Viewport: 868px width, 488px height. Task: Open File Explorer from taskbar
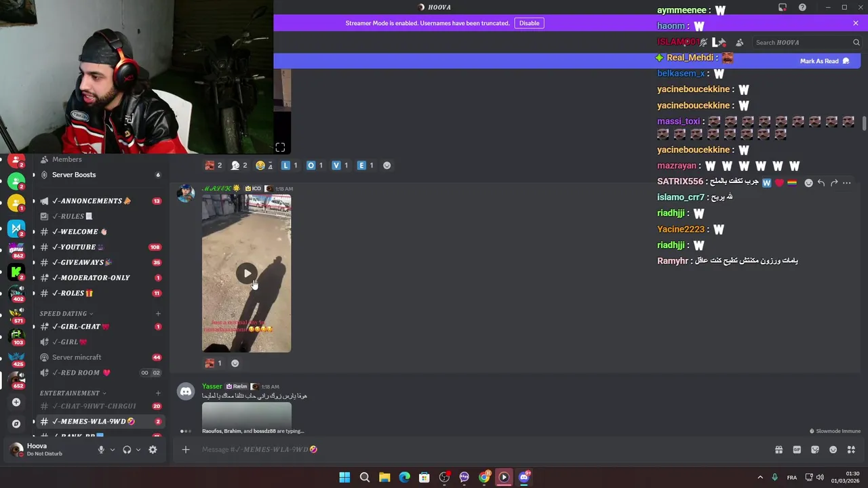(384, 477)
